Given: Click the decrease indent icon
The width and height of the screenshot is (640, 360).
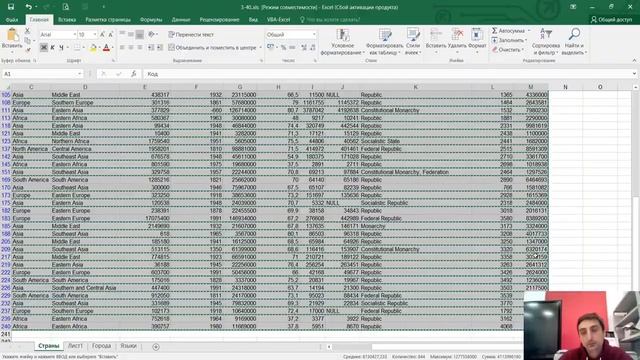Looking at the screenshot, I should [x=151, y=48].
